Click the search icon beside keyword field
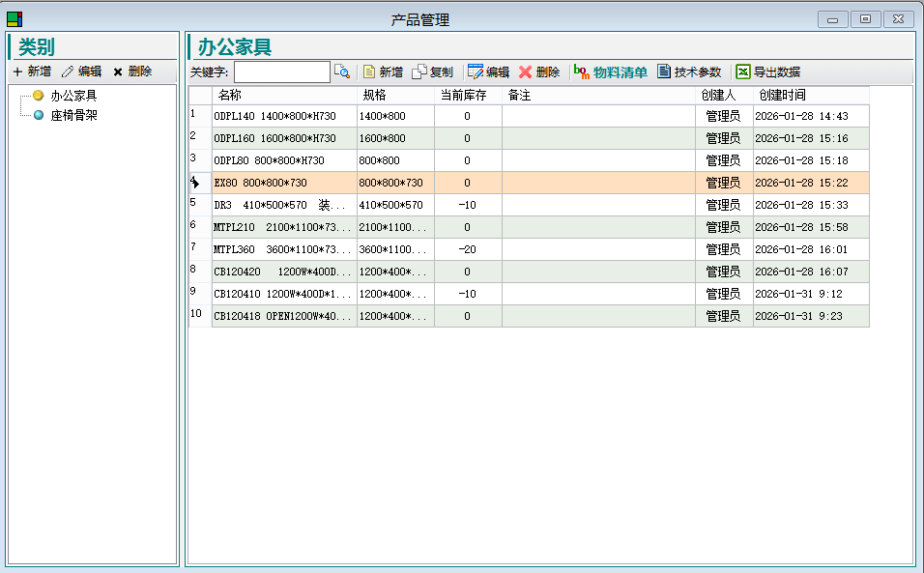924x573 pixels. (x=342, y=72)
